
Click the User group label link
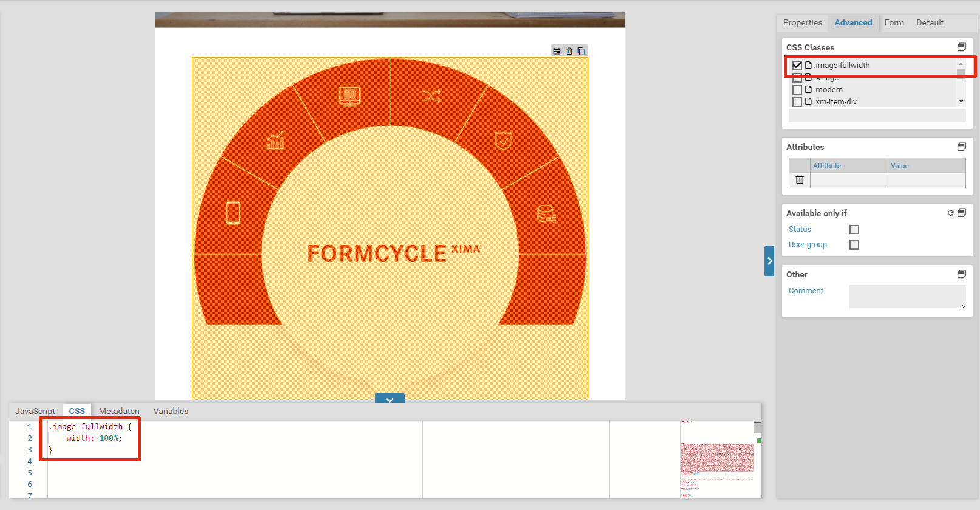click(x=808, y=245)
